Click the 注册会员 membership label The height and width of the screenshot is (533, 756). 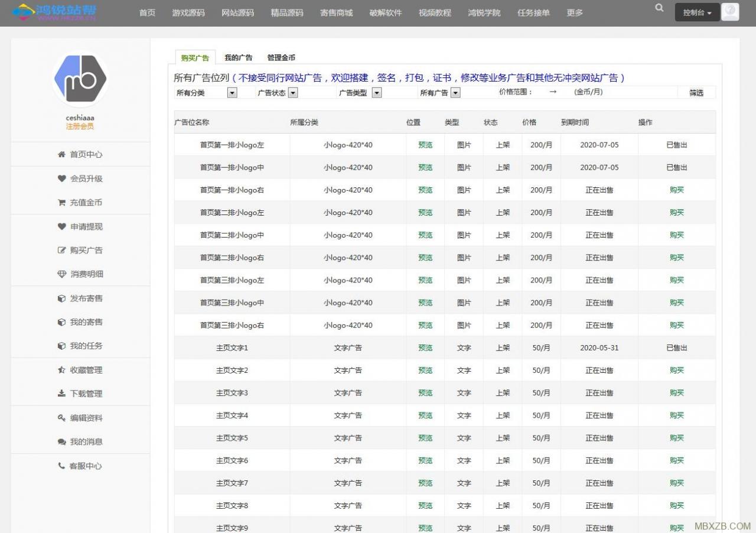pos(80,126)
